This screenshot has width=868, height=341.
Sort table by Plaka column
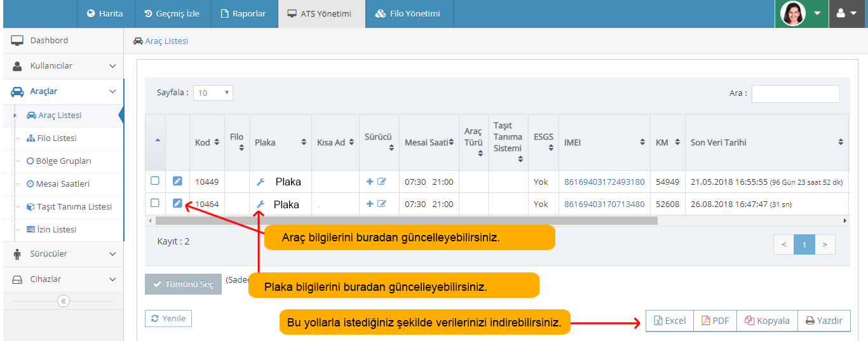[280, 142]
